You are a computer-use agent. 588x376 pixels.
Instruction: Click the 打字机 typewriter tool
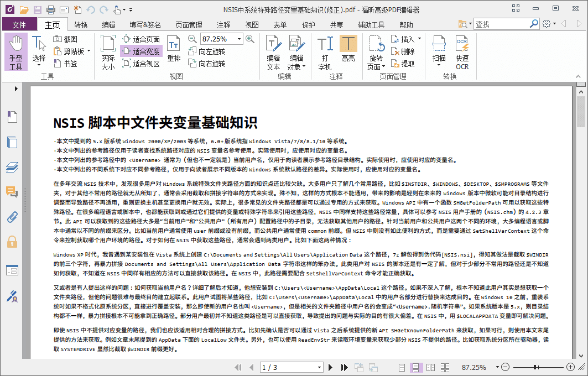click(323, 53)
